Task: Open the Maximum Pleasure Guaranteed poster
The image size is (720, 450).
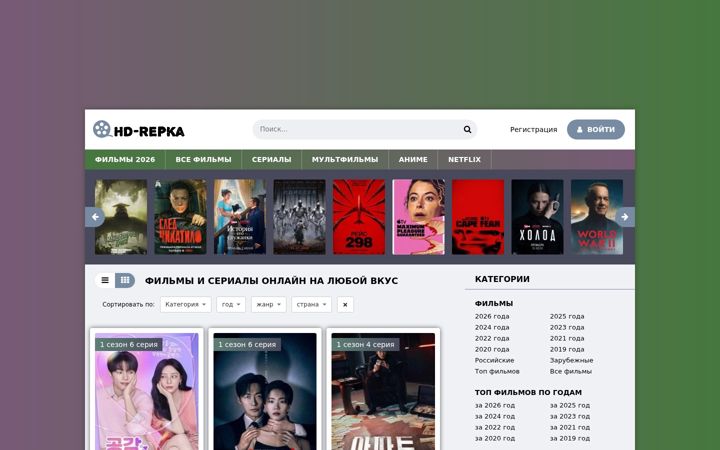Action: [418, 217]
